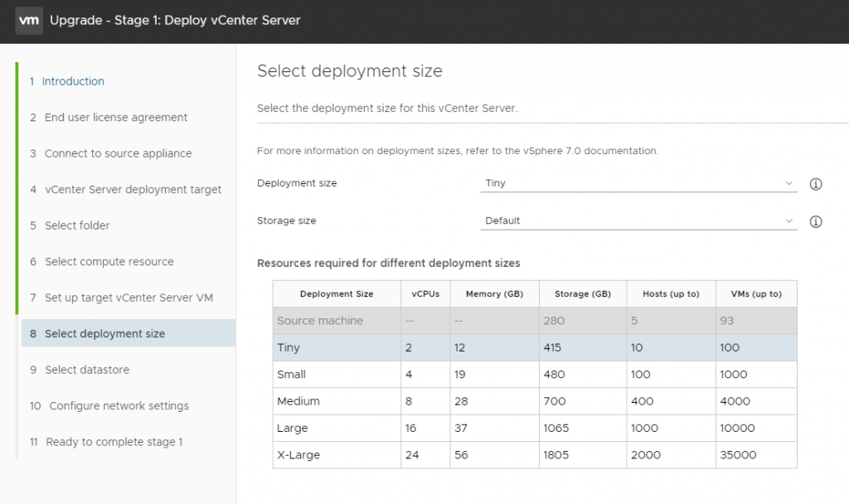Go to step 9 Select datastore

80,370
